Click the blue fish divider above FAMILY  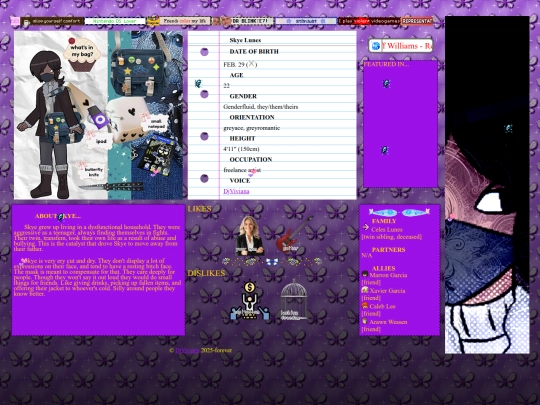point(399,212)
